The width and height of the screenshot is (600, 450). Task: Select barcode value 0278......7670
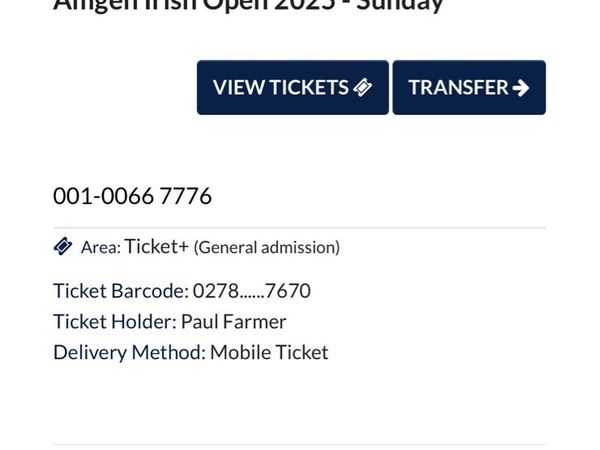tap(252, 291)
